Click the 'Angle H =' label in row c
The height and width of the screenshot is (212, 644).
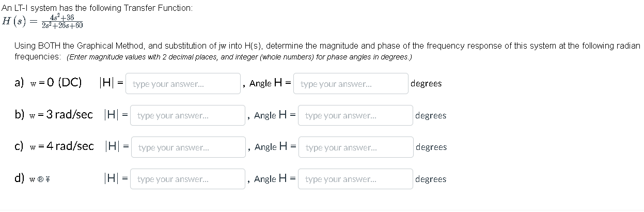[x=275, y=147]
